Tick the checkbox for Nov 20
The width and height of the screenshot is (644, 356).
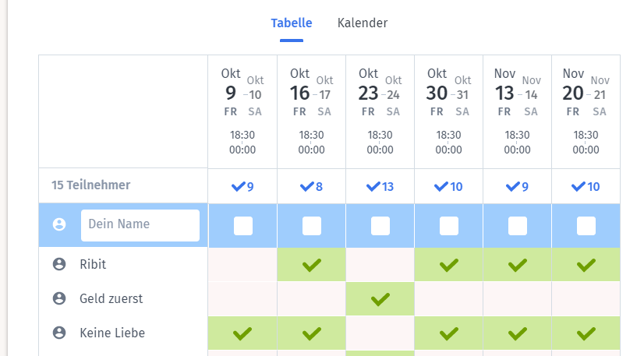point(586,226)
